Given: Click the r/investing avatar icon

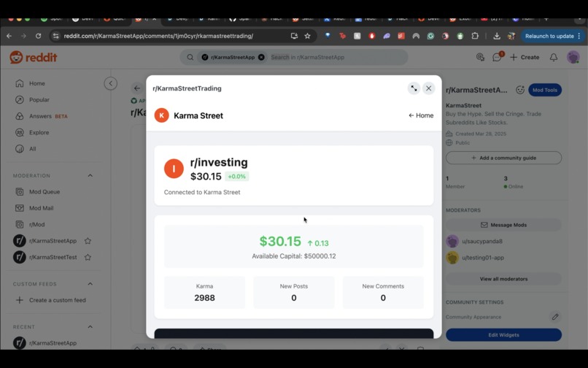Looking at the screenshot, I should point(174,169).
